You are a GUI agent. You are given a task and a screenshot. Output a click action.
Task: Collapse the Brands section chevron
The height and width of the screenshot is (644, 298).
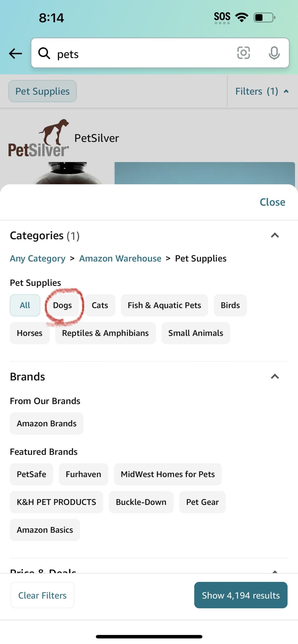(275, 377)
